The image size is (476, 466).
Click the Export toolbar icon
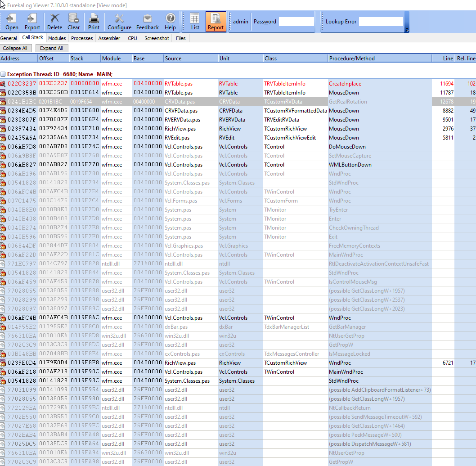(32, 22)
